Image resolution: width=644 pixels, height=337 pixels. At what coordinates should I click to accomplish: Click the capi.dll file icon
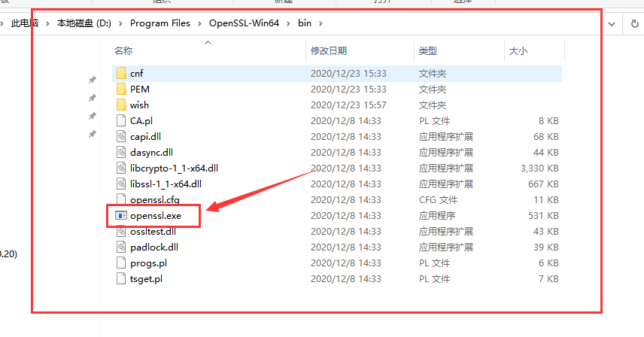(x=121, y=136)
